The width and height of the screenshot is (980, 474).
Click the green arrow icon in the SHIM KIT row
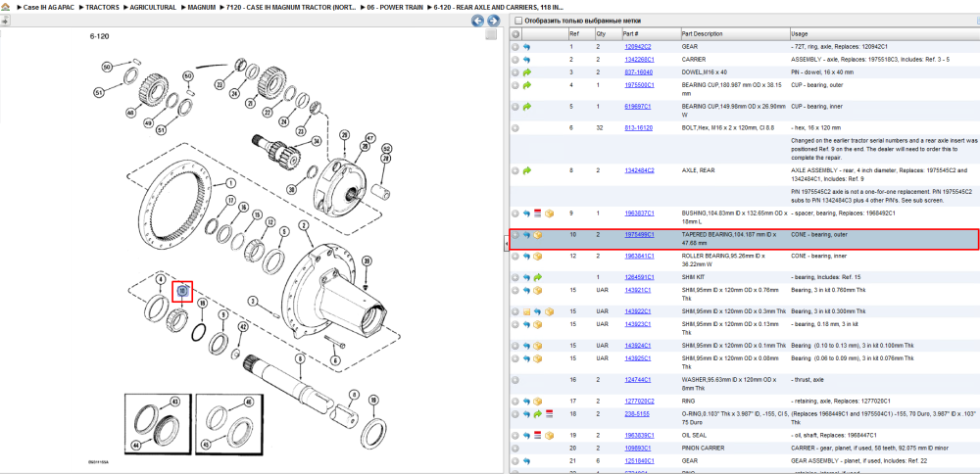click(x=537, y=277)
